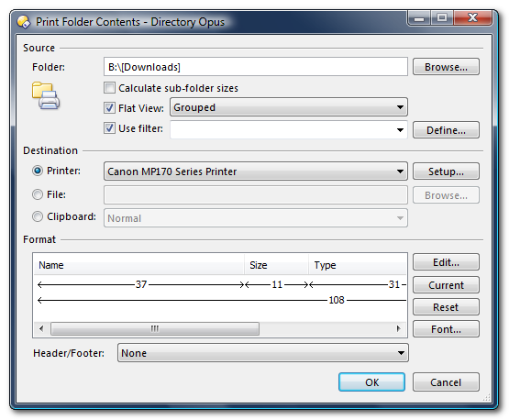
Task: Click the Font... button
Action: click(x=446, y=329)
